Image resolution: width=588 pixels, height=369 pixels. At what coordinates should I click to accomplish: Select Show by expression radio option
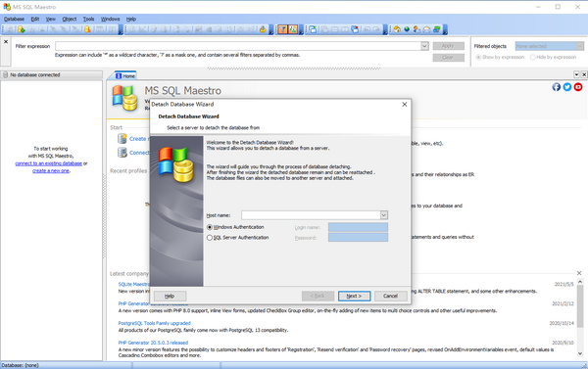478,57
